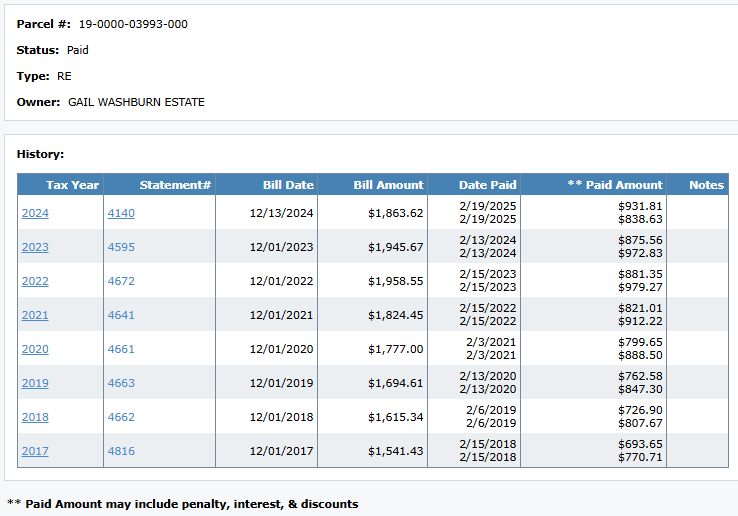View statement number 4595
The width and height of the screenshot is (738, 516).
(121, 247)
